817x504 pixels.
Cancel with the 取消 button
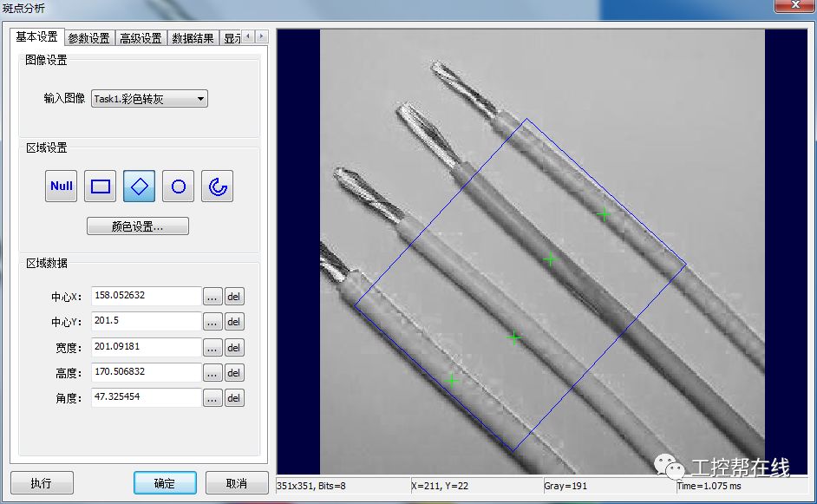click(x=237, y=483)
